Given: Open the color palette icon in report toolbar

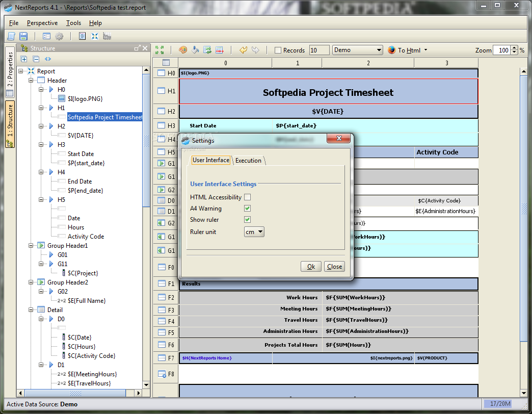Looking at the screenshot, I should pyautogui.click(x=183, y=50).
